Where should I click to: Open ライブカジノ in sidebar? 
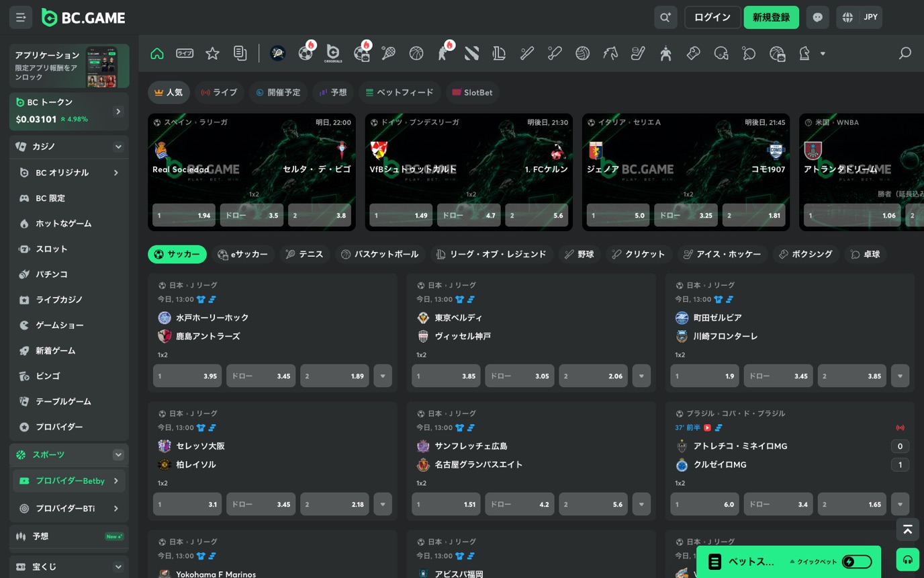point(69,300)
